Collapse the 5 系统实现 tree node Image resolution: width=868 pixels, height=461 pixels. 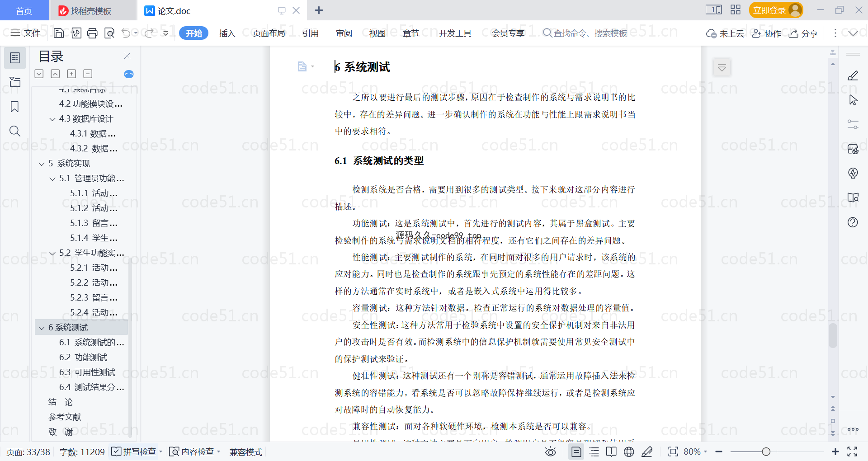tap(42, 164)
